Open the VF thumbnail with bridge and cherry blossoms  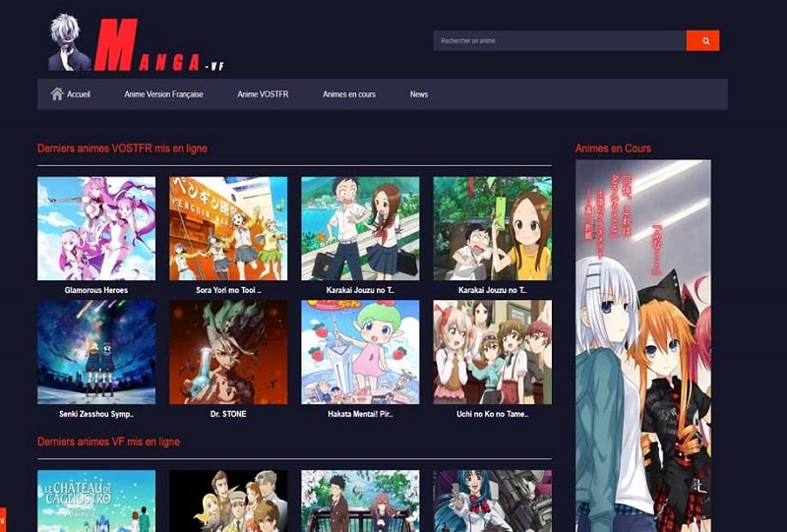coord(360,501)
